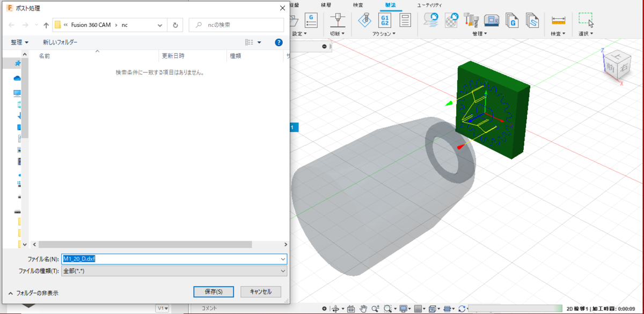The image size is (644, 314).
Task: Expand the 設定 dropdown in toolbar
Action: [x=299, y=33]
